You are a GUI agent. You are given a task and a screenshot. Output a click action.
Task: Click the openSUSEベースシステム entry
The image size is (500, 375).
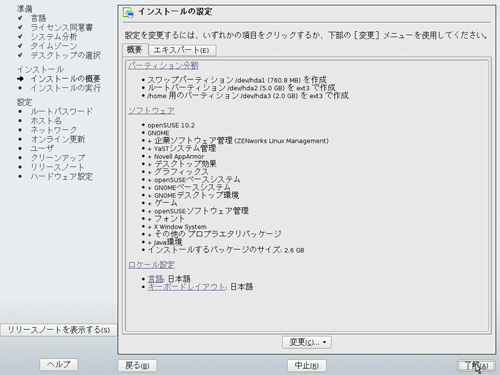coord(194,180)
